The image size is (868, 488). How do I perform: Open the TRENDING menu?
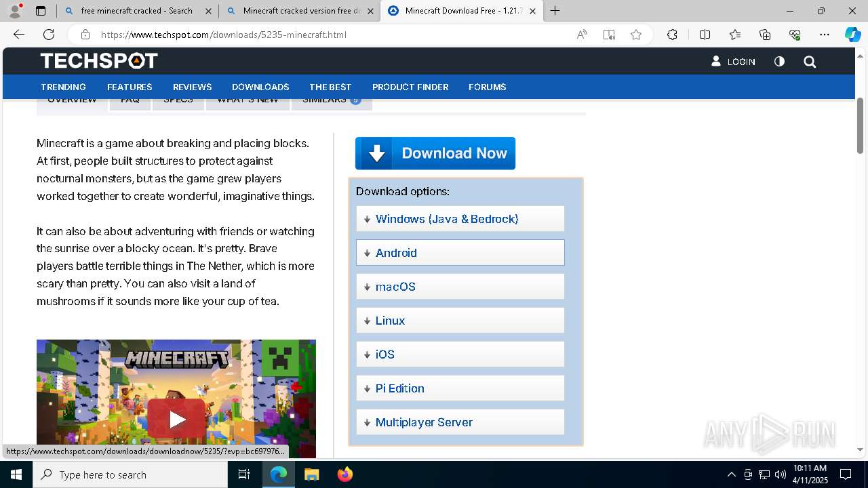point(63,87)
